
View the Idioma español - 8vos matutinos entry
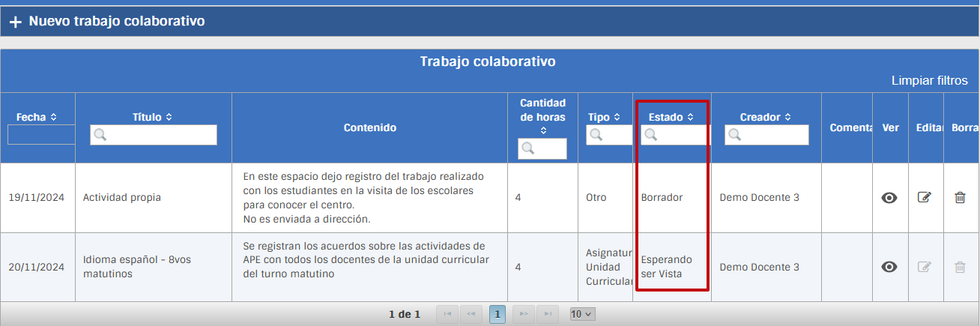tap(889, 267)
